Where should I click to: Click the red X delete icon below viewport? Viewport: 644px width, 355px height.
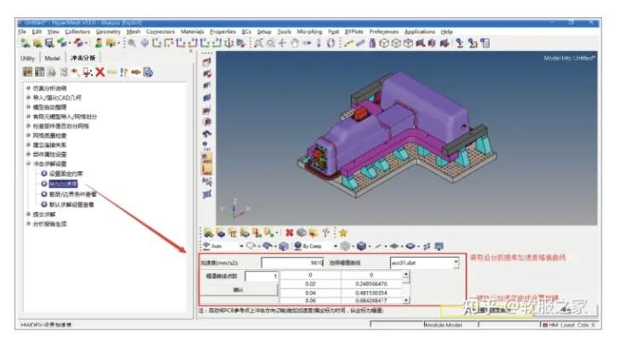click(290, 232)
